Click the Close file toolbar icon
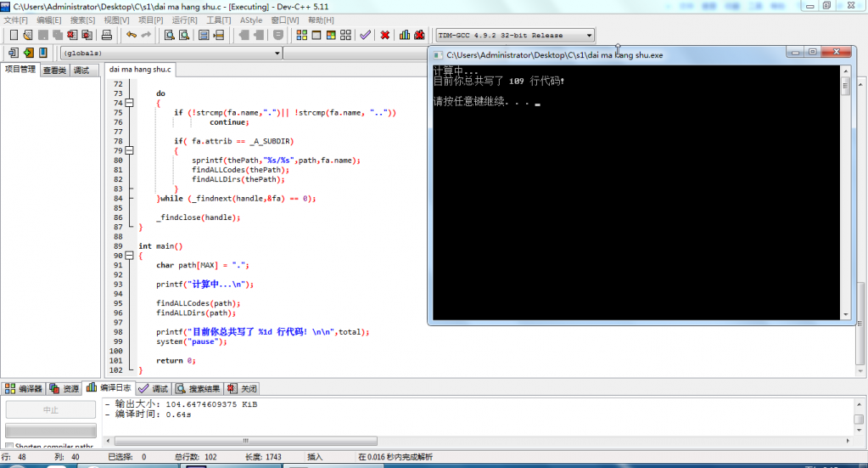Screen dimensions: 868x468 pyautogui.click(x=72, y=35)
